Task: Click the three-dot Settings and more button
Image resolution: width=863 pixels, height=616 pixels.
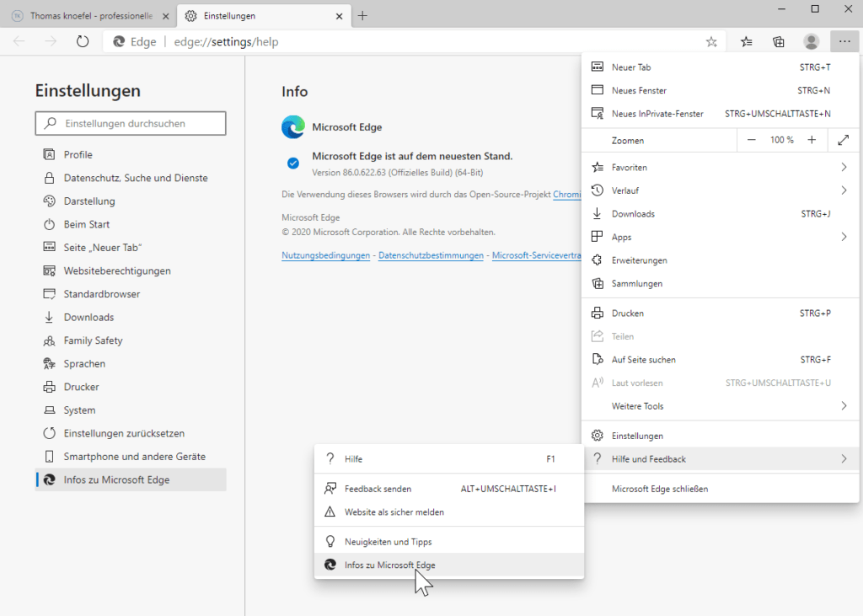Action: 844,42
